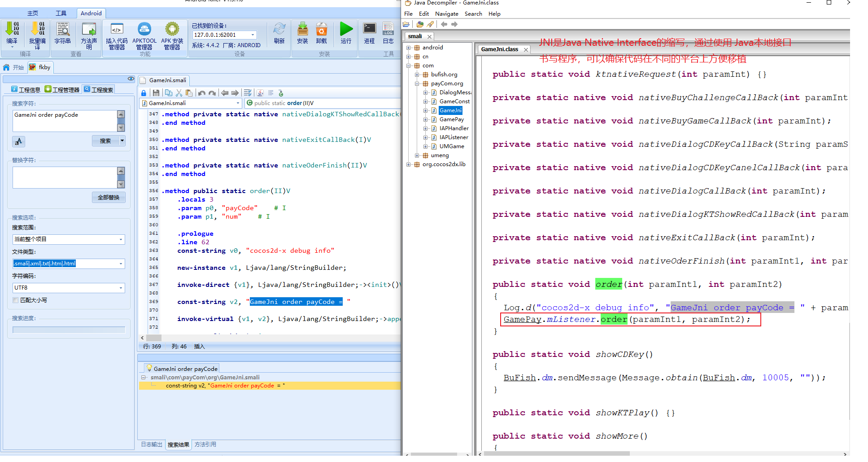Click the paste clipboard icon in editor toolbar
Viewport: 868px width, 462px height.
coord(189,93)
